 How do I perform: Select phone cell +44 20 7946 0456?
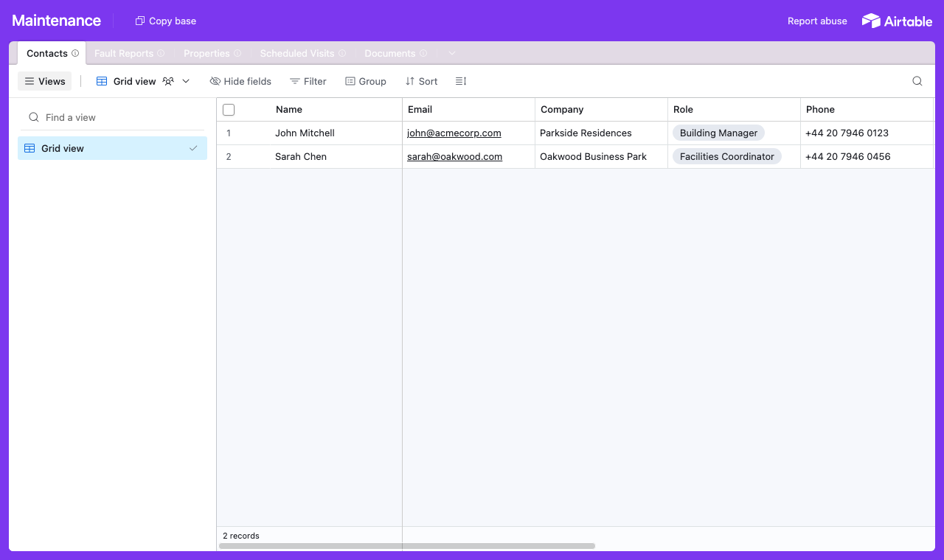click(867, 157)
